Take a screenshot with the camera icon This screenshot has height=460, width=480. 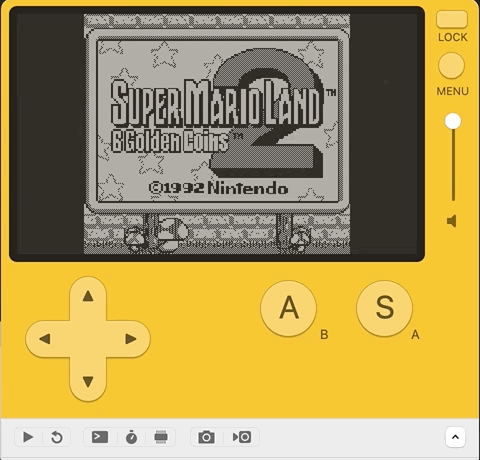[206, 437]
